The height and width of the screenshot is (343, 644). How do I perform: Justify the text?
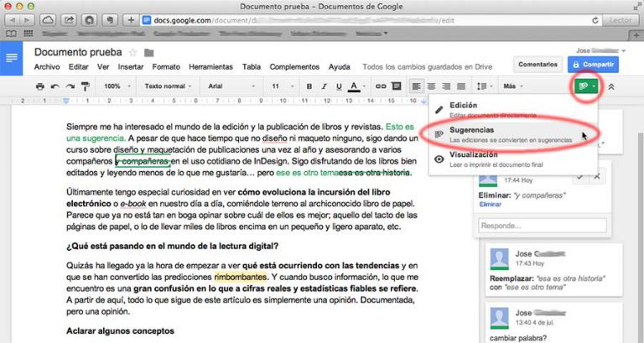point(461,86)
